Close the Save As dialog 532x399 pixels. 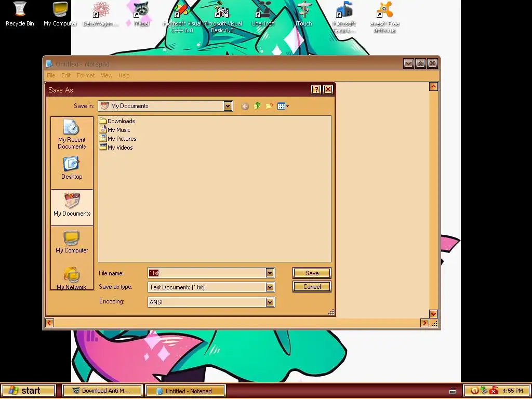[328, 89]
